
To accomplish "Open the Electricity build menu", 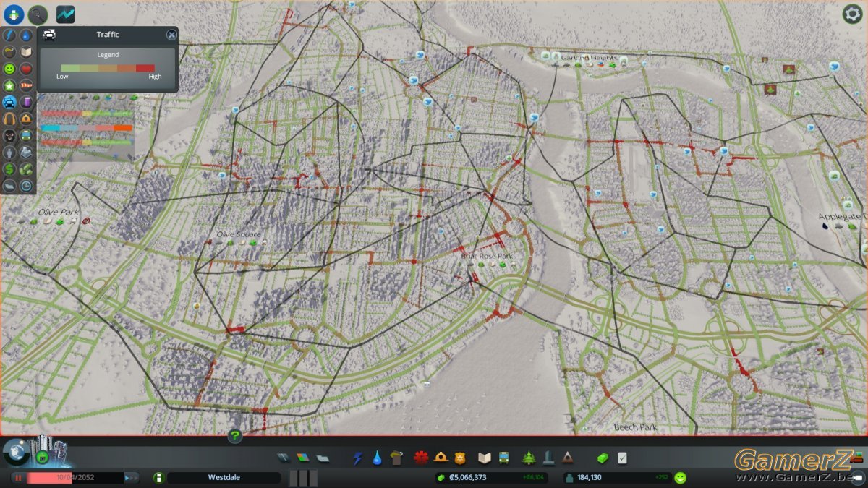I will 357,458.
